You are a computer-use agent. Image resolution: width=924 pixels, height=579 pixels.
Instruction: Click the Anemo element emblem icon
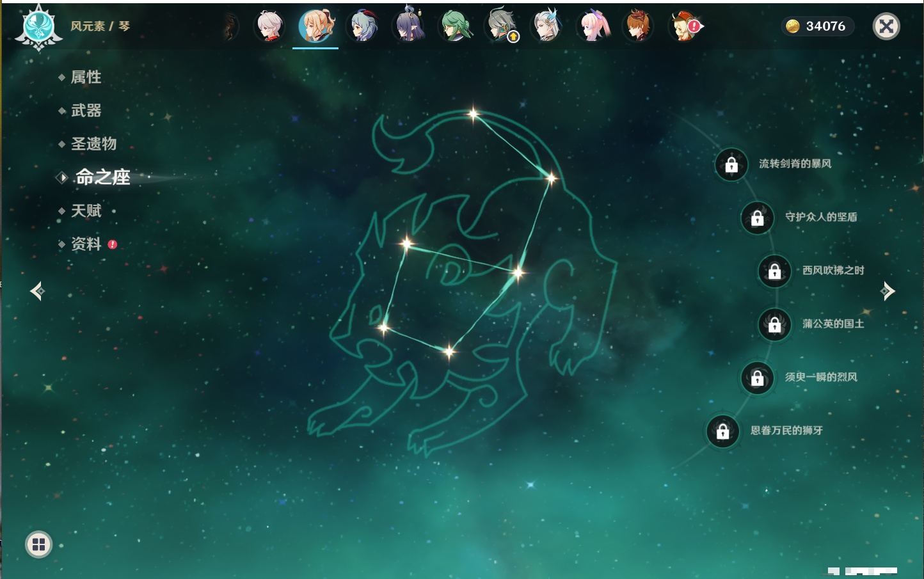[x=38, y=27]
